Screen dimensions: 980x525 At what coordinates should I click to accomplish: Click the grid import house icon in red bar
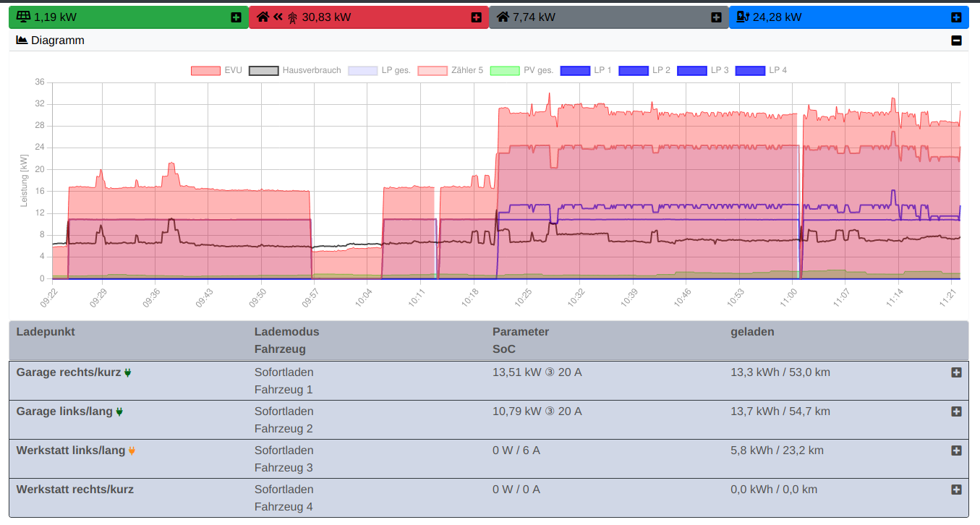click(263, 17)
